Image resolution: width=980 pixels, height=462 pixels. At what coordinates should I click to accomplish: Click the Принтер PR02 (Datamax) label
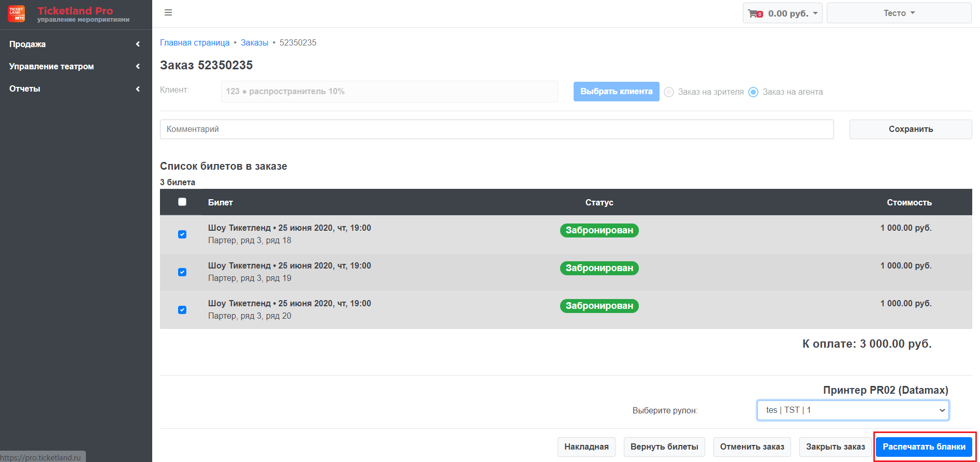pos(886,390)
